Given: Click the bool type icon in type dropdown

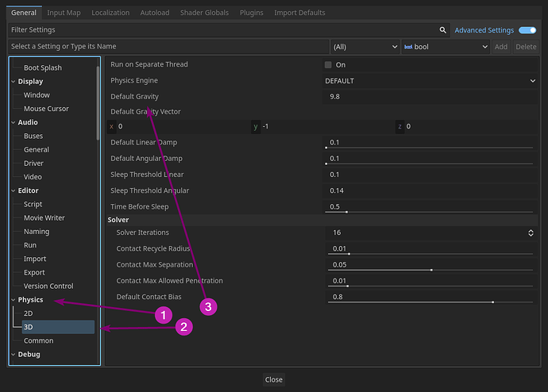Looking at the screenshot, I should tap(408, 47).
